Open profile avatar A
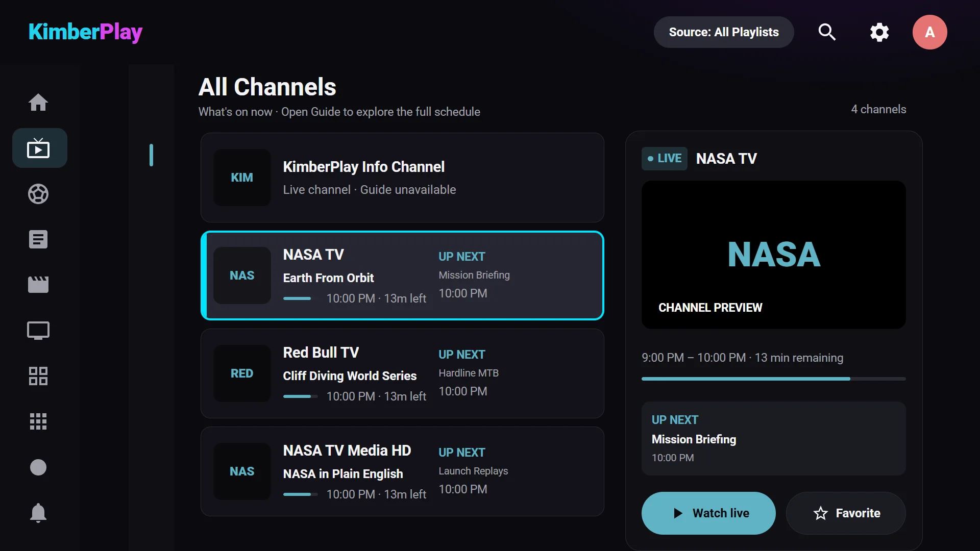The image size is (980, 551). click(x=930, y=32)
